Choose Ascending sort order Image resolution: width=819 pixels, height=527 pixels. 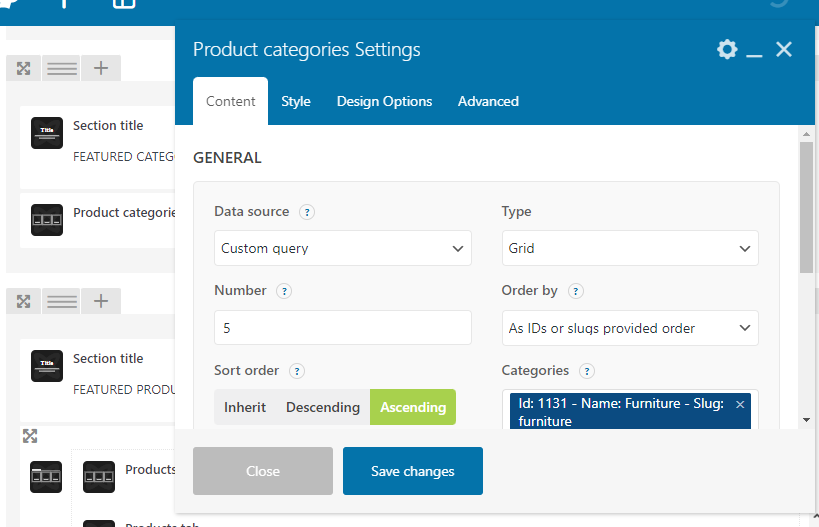(x=413, y=407)
